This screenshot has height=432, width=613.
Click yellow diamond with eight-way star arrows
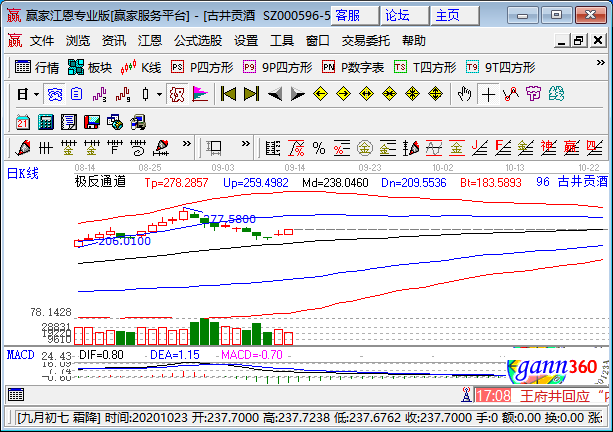coord(412,94)
